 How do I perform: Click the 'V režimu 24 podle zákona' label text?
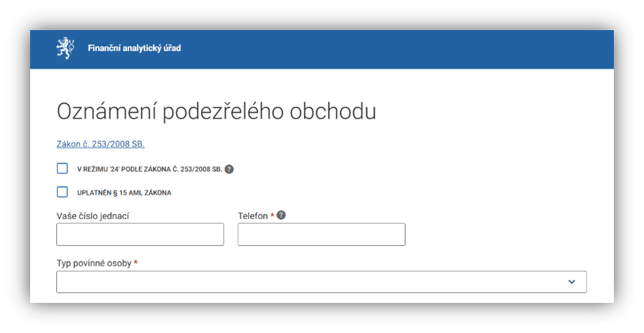coord(150,169)
